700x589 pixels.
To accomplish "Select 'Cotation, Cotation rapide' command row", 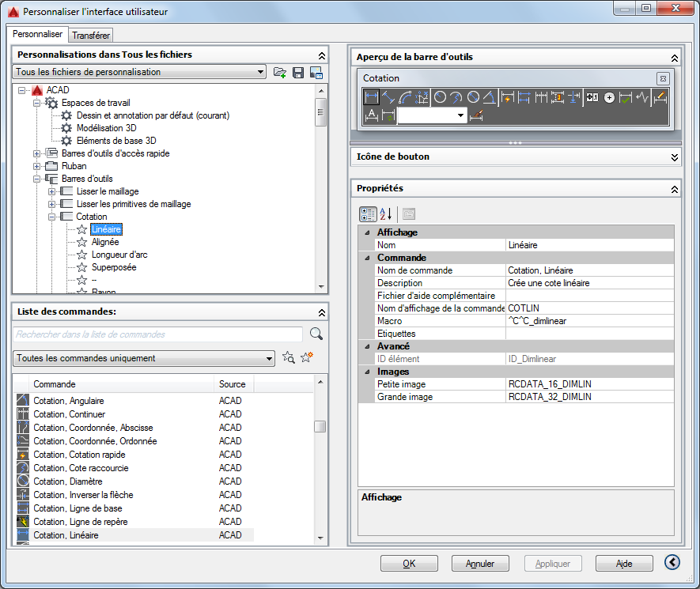I will point(134,455).
